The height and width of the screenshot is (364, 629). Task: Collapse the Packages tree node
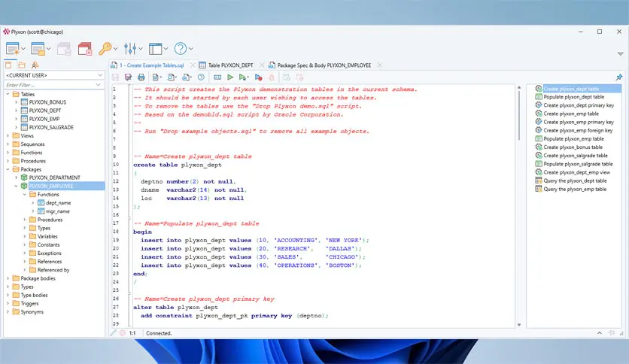click(8, 169)
